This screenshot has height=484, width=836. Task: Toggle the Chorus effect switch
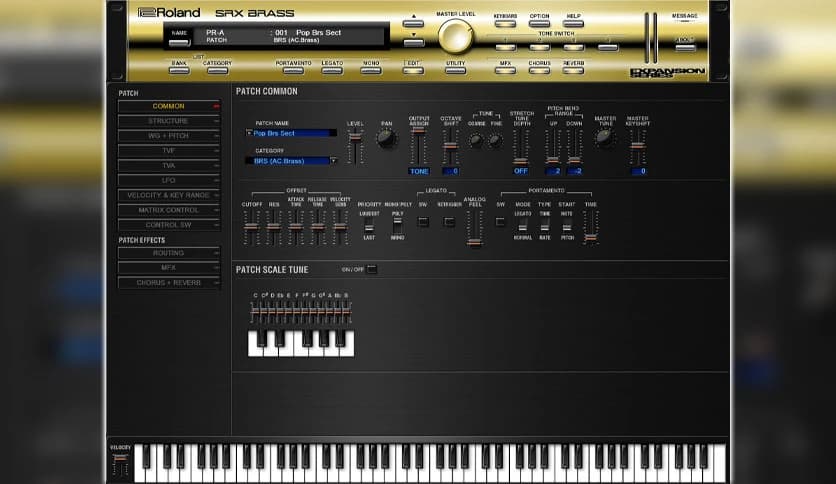pyautogui.click(x=539, y=70)
